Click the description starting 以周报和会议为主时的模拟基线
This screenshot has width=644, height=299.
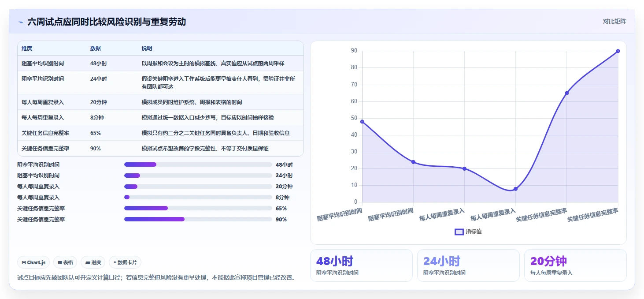(213, 64)
